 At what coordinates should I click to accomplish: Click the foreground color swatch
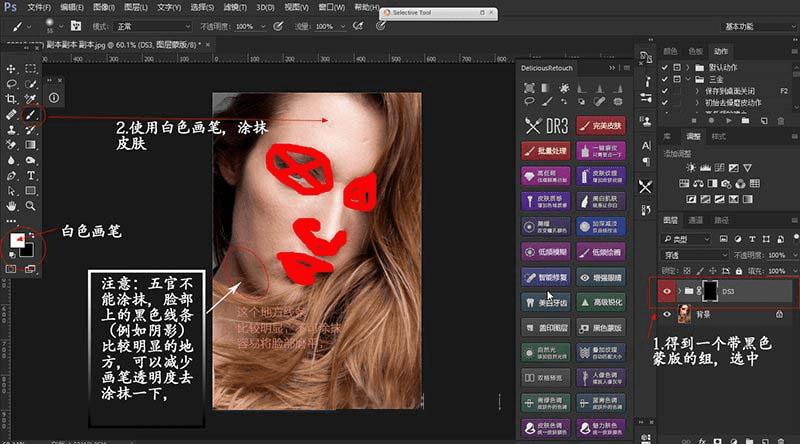15,241
